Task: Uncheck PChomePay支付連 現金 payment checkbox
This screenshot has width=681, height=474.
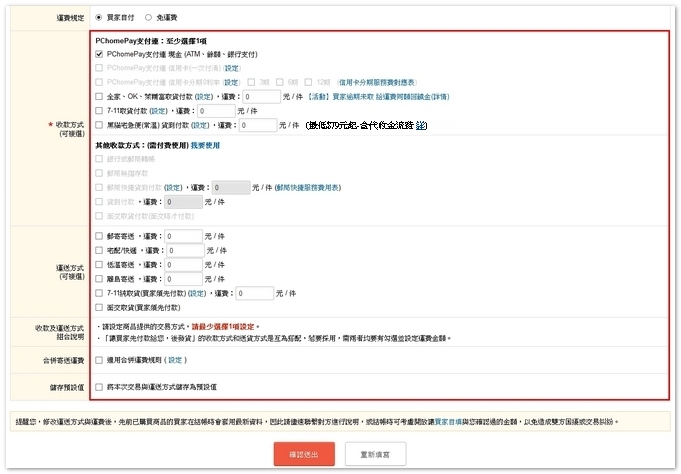Action: pos(99,54)
